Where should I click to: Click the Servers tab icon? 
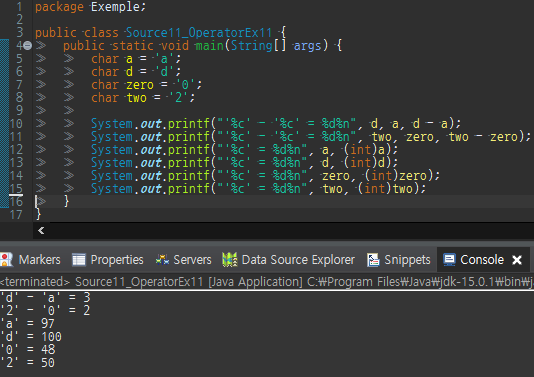[x=162, y=260]
